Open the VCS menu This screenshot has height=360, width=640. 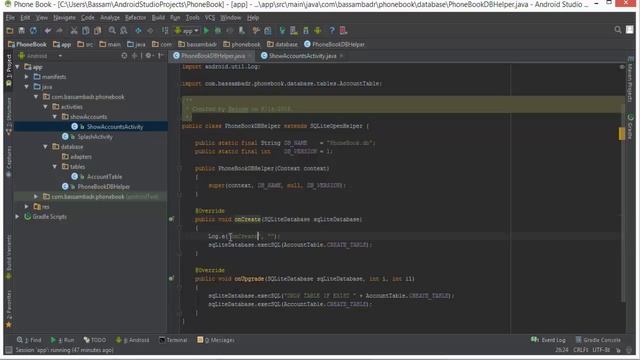[x=210, y=18]
